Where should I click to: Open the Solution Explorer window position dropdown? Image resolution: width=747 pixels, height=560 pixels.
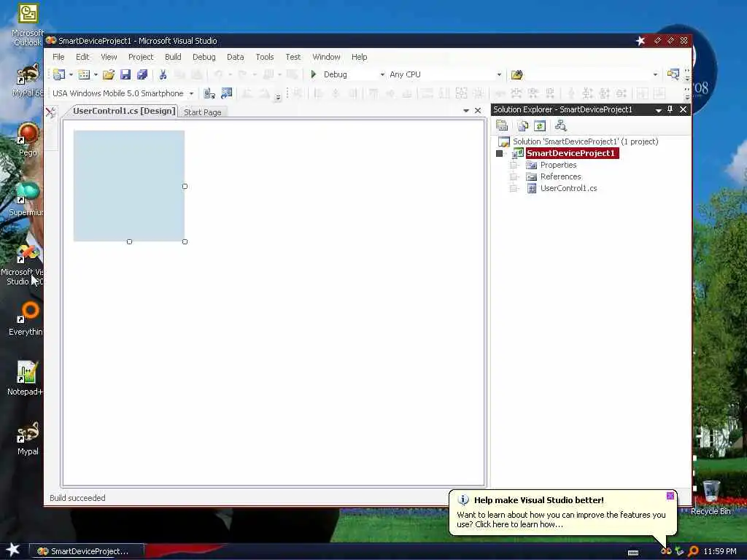(659, 110)
